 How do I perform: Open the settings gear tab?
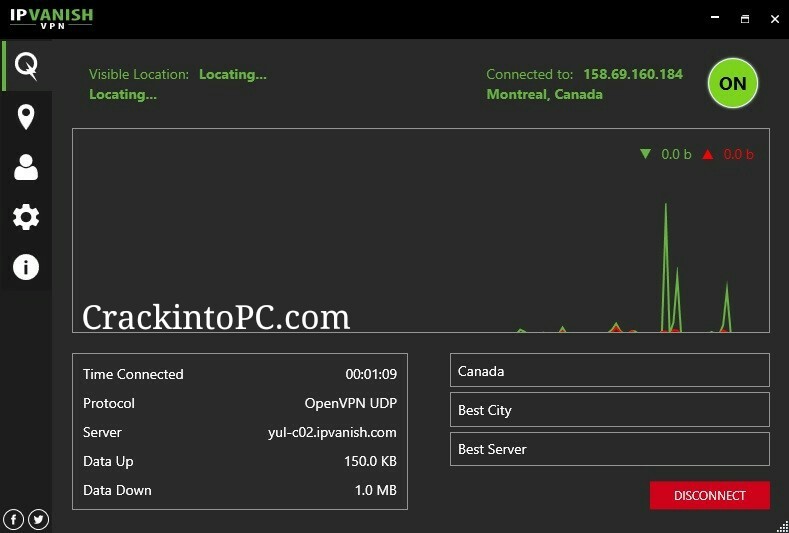(x=26, y=217)
